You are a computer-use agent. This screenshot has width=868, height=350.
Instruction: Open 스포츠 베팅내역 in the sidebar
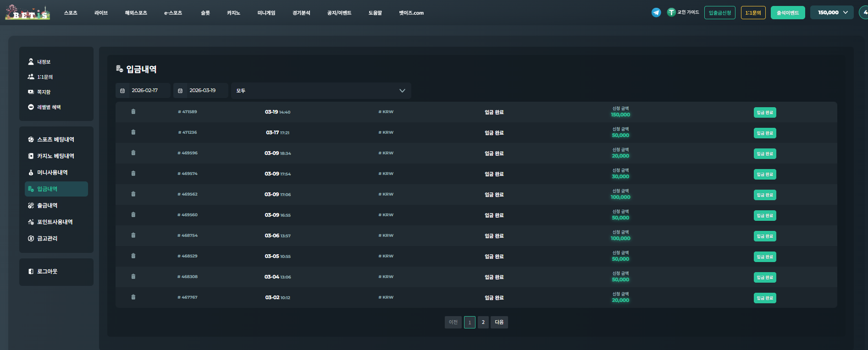[x=55, y=140]
